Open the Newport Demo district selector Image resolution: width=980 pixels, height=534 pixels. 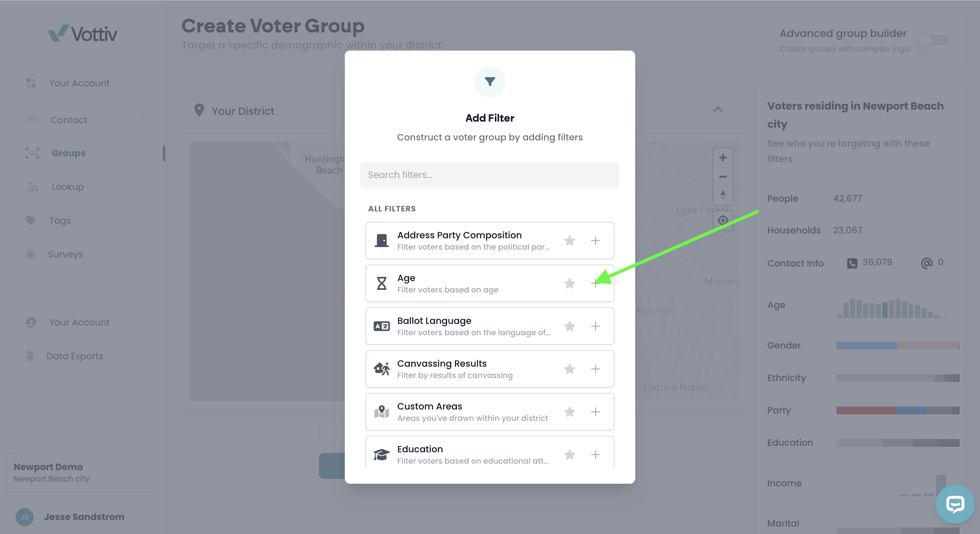[x=83, y=472]
